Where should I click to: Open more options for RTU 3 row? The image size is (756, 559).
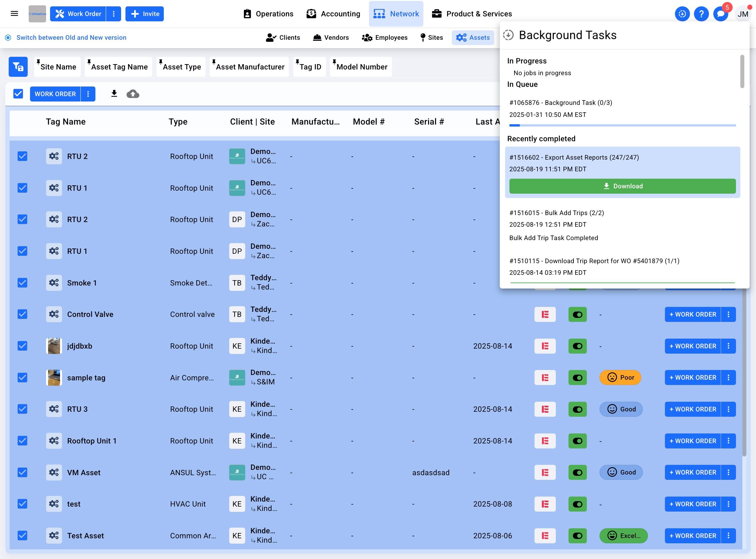(728, 409)
